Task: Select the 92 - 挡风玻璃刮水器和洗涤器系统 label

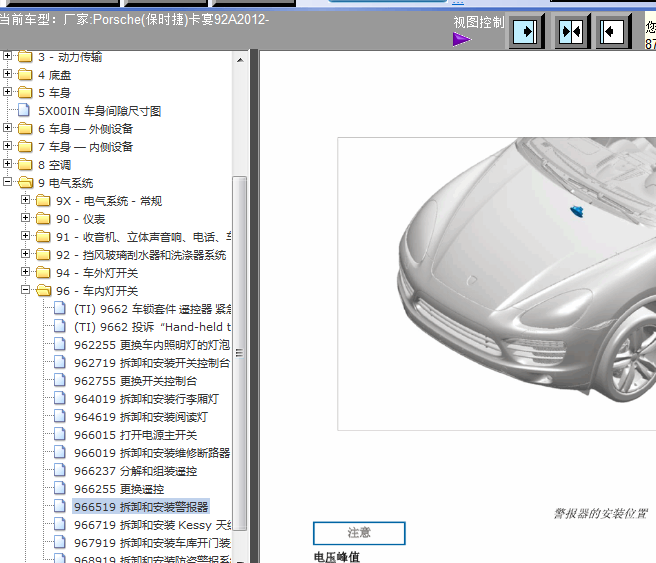Action: (141, 255)
